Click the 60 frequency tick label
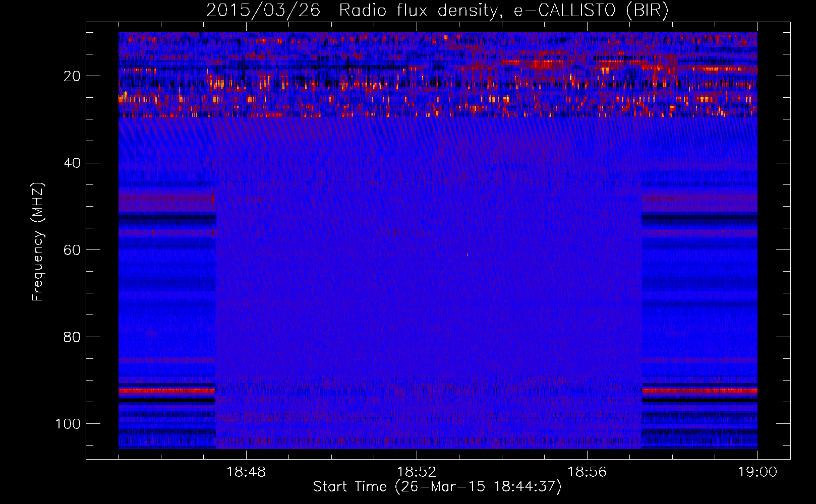 [72, 250]
